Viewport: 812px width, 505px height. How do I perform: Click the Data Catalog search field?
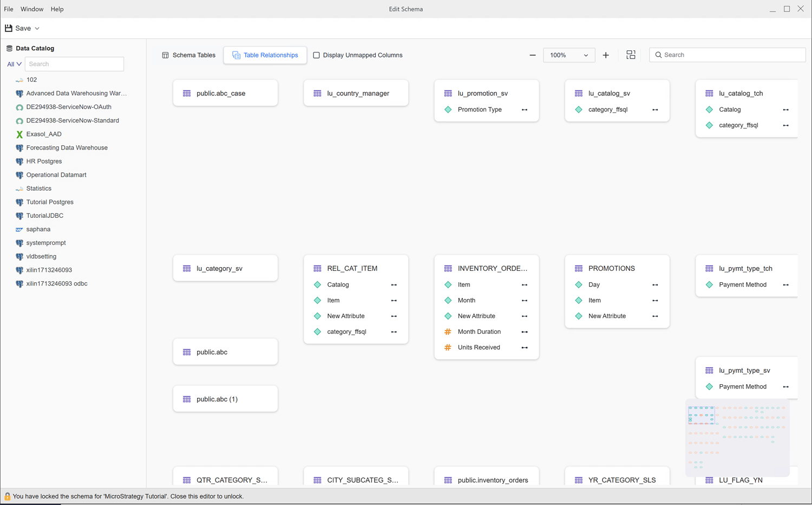tap(74, 64)
